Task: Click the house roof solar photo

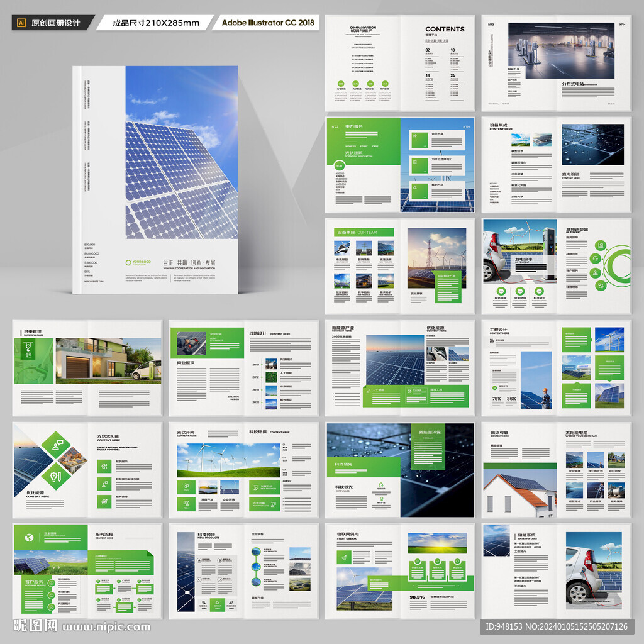Action: click(520, 493)
